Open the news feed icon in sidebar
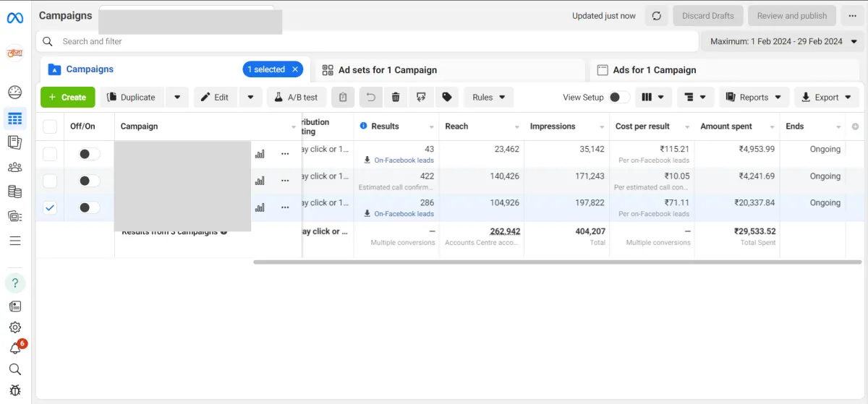The height and width of the screenshot is (404, 868). 15,306
